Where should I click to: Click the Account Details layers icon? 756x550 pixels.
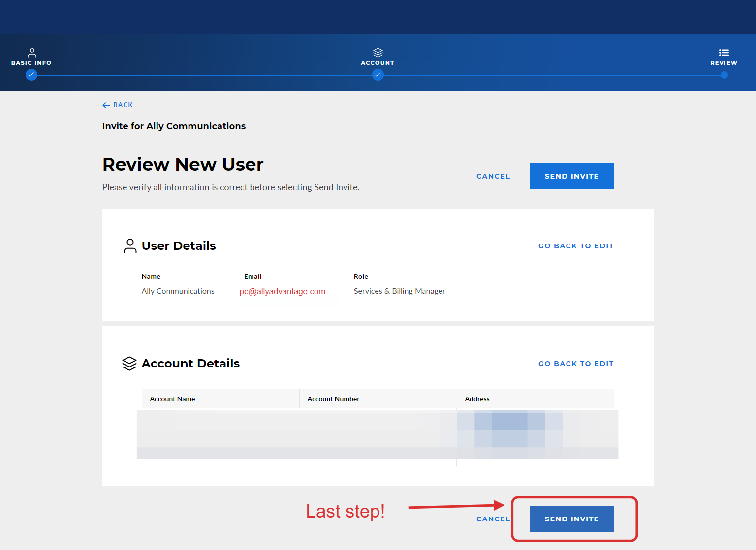(x=129, y=364)
